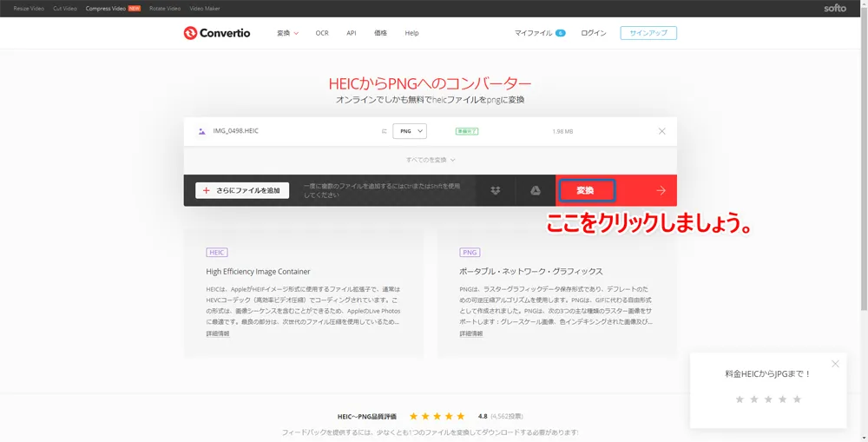Open マイファイル link
Screen dimensions: 868x442
coord(534,33)
